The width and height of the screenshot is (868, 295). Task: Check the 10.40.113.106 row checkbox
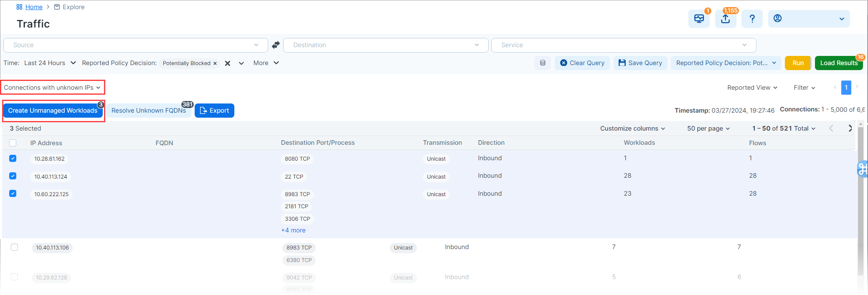[15, 247]
